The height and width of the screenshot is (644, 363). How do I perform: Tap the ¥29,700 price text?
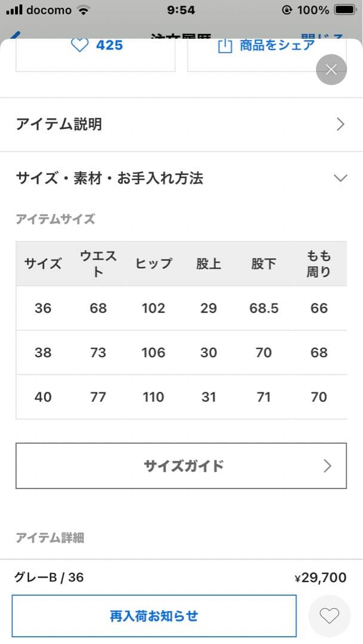click(321, 577)
